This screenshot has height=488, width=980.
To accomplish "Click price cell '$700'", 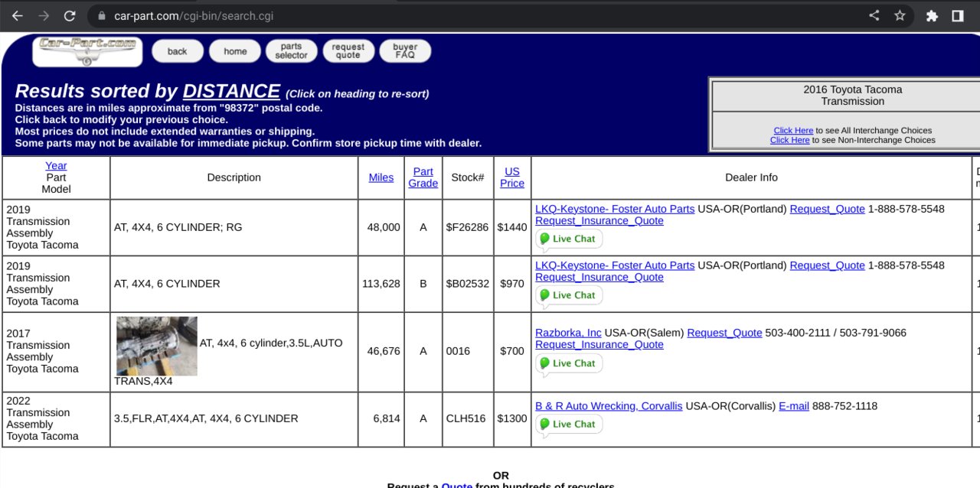I will click(512, 351).
